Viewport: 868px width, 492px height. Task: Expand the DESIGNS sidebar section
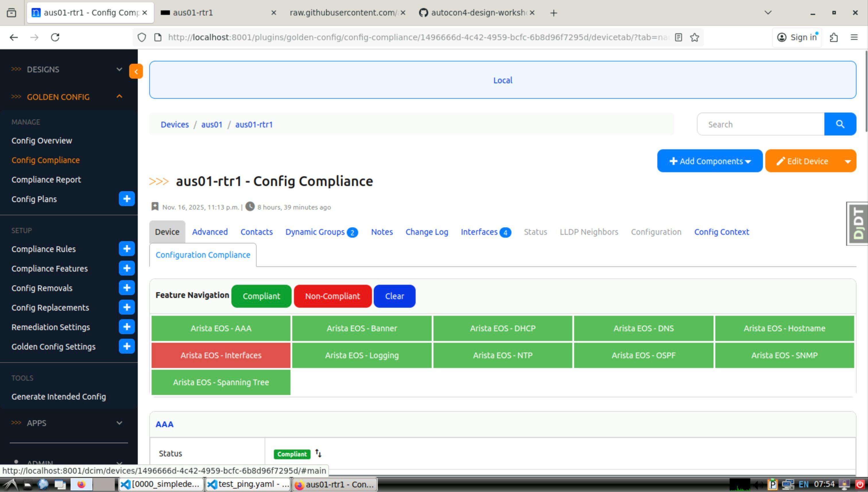[67, 69]
